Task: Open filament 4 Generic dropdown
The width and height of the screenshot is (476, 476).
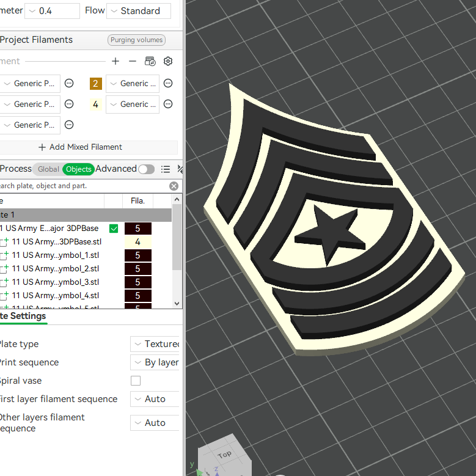Action: tap(133, 104)
